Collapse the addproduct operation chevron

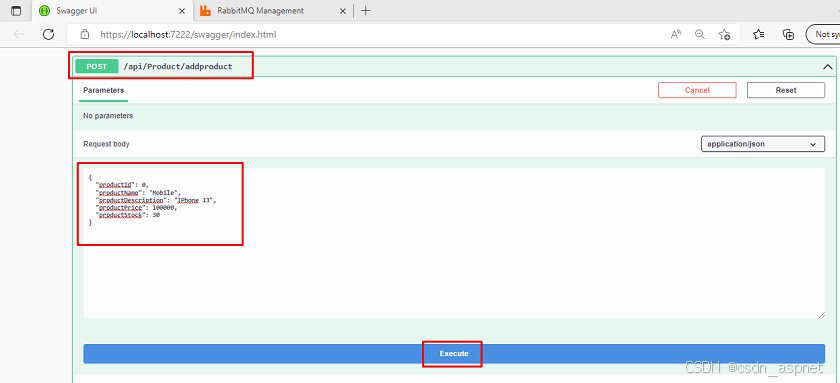point(827,66)
